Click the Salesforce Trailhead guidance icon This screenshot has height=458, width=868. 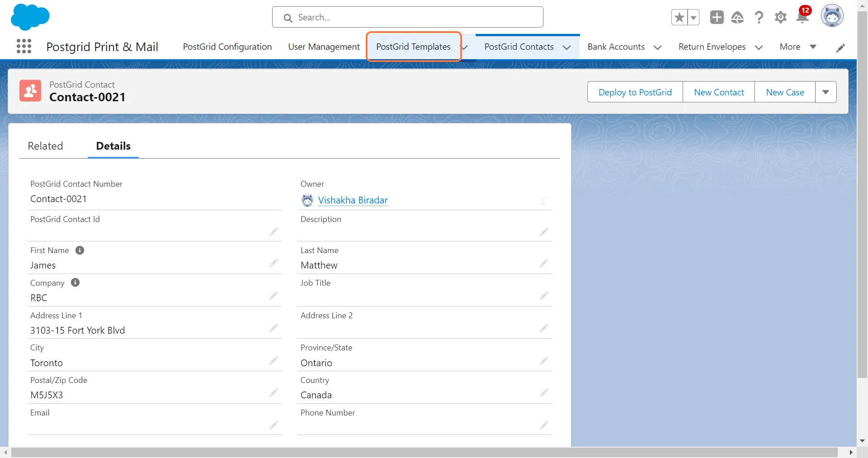tap(737, 18)
